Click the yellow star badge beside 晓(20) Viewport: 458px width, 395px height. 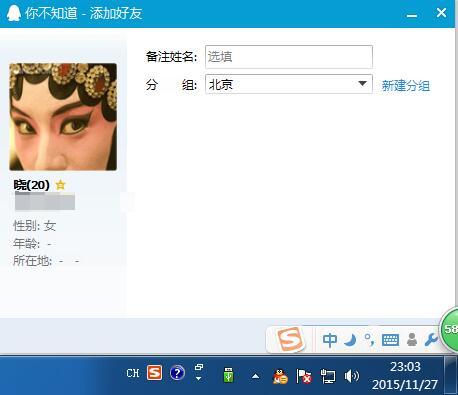[x=60, y=184]
